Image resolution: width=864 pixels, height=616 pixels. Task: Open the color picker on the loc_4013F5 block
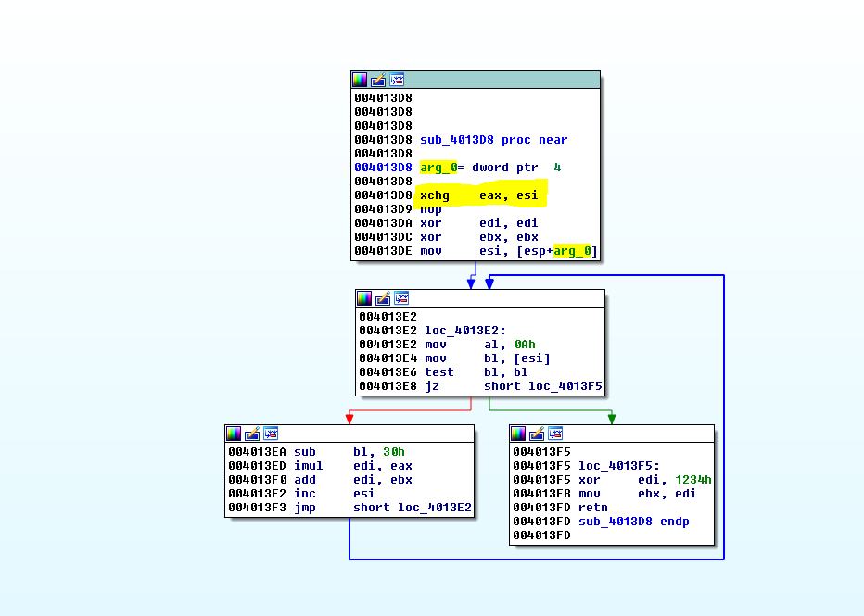[517, 434]
